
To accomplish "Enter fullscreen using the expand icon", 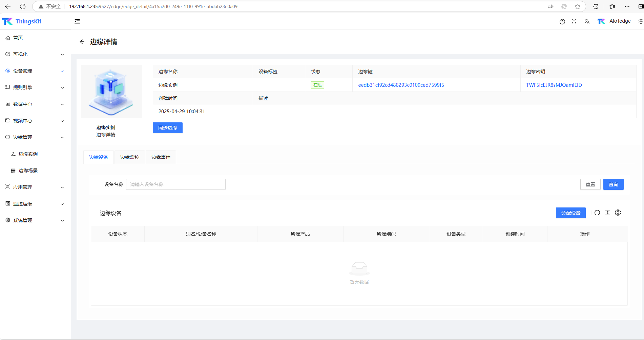I will [x=574, y=21].
